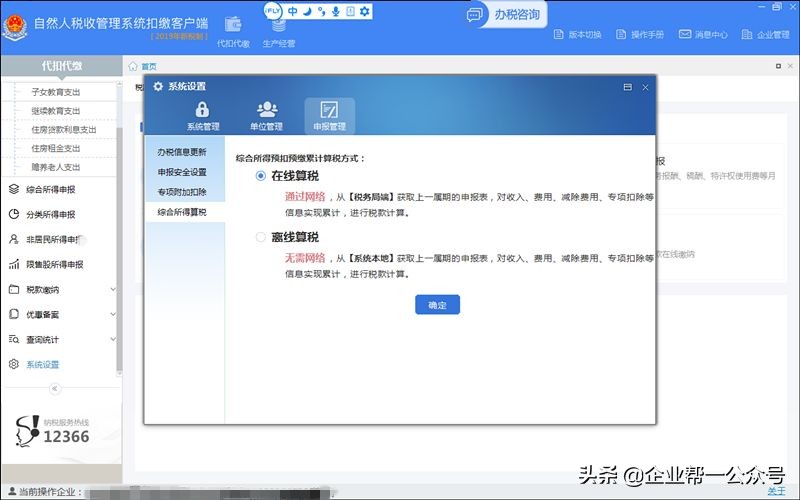Close the 系统设置 dialog
This screenshot has height=500, width=800.
645,87
